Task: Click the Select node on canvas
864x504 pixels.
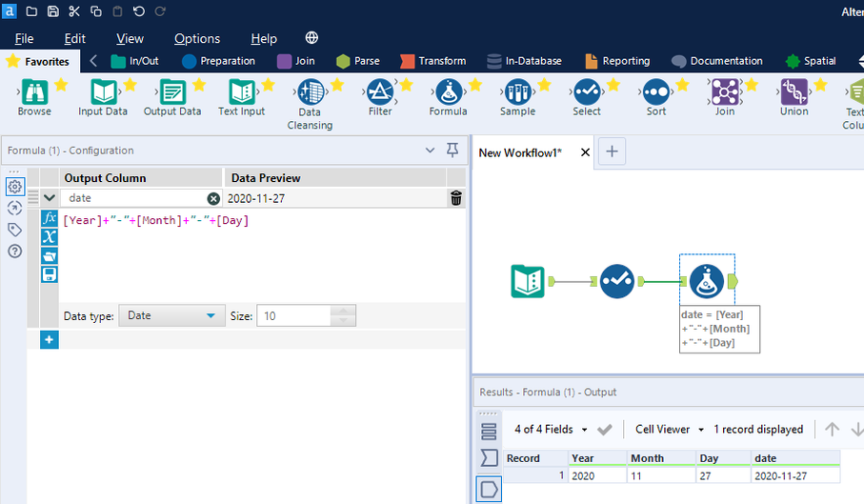Action: (616, 281)
